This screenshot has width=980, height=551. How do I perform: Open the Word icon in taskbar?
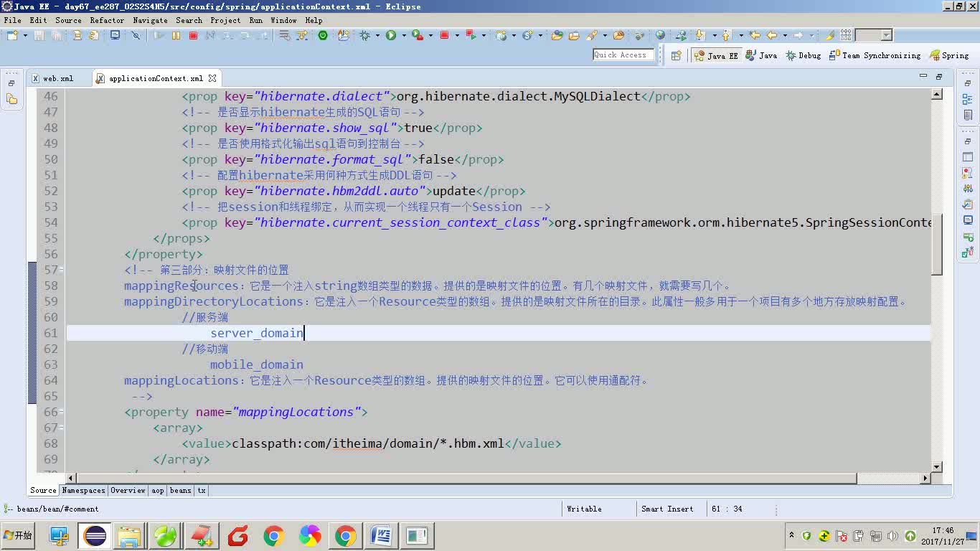(381, 536)
